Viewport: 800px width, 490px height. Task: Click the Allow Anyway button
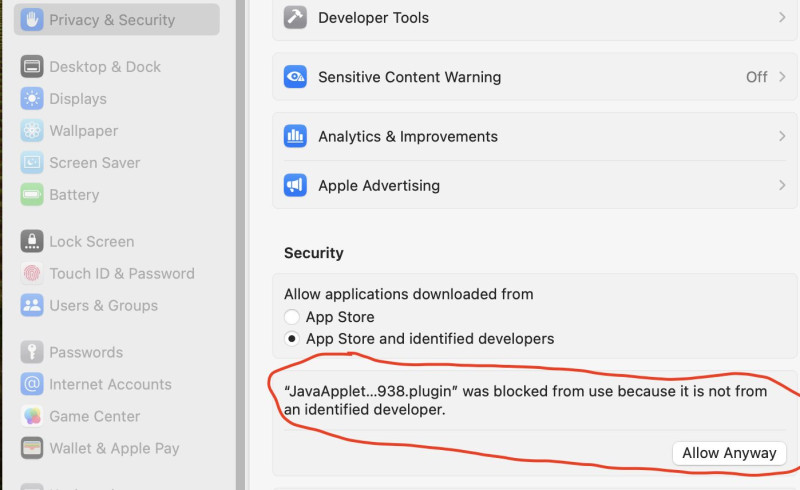coord(729,453)
